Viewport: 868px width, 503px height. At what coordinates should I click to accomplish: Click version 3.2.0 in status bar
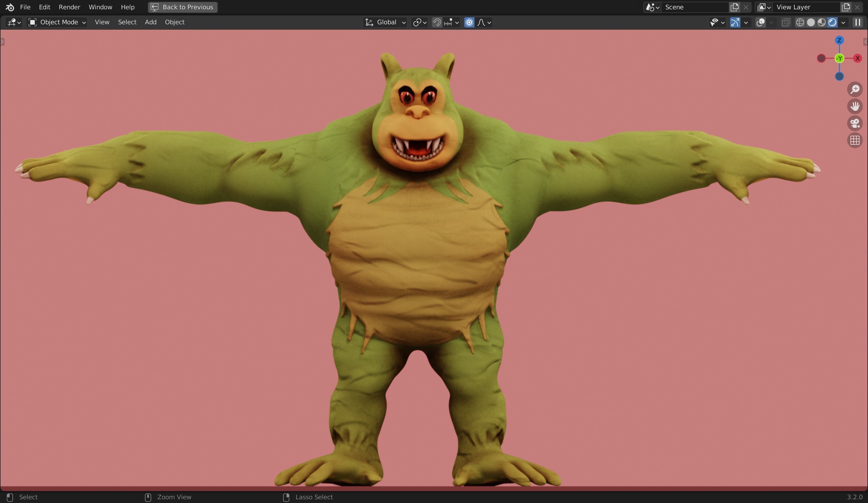[x=854, y=497]
